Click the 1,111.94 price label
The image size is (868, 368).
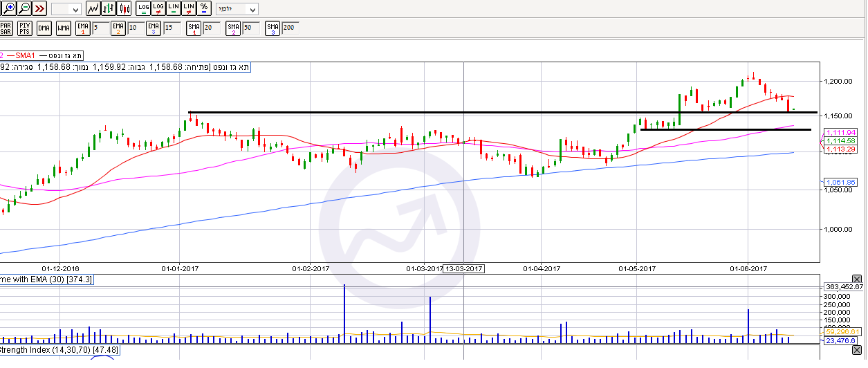[842, 132]
